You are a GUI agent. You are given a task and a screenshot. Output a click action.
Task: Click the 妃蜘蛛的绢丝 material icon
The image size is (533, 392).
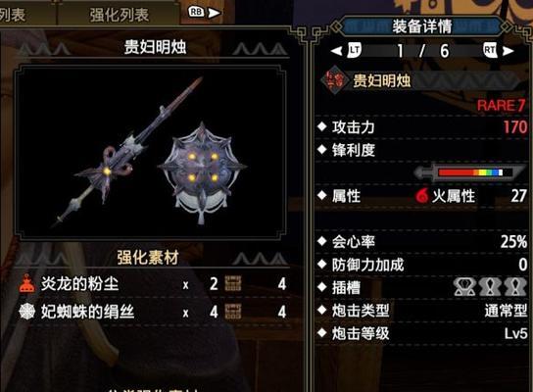coord(26,312)
